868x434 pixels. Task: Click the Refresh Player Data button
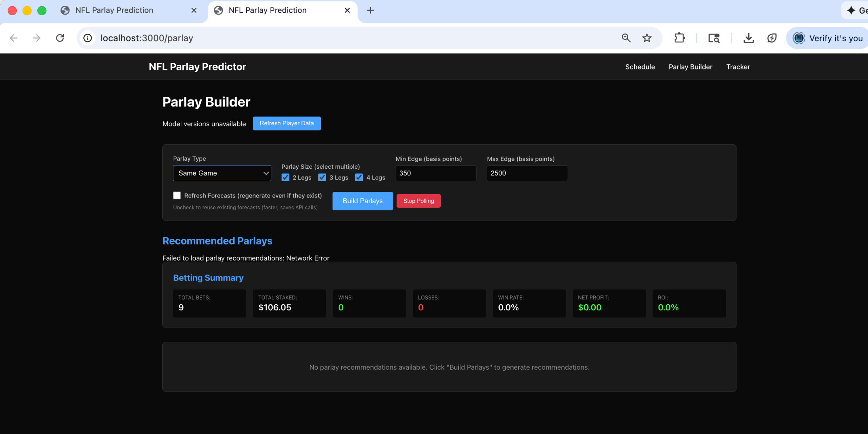coord(287,123)
